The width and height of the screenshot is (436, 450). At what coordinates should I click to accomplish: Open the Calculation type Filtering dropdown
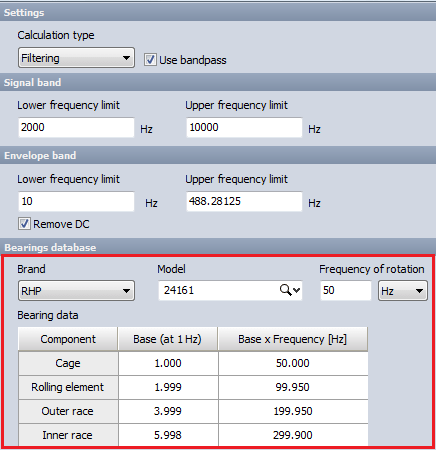click(76, 58)
